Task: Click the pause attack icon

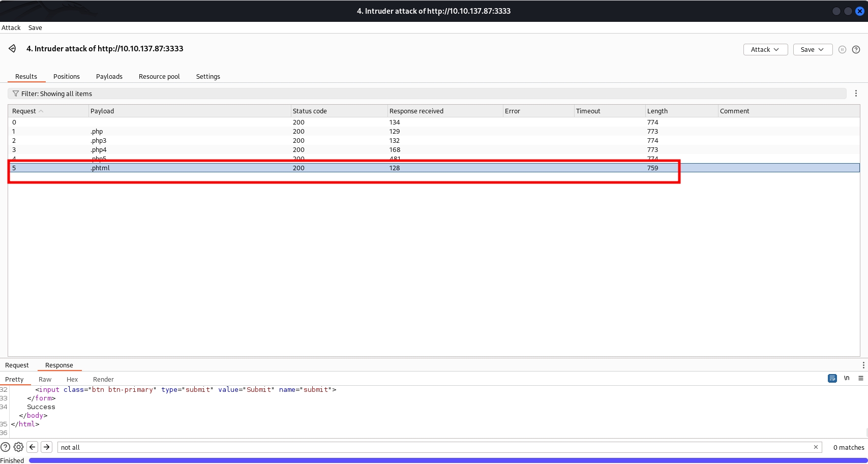Action: [842, 50]
